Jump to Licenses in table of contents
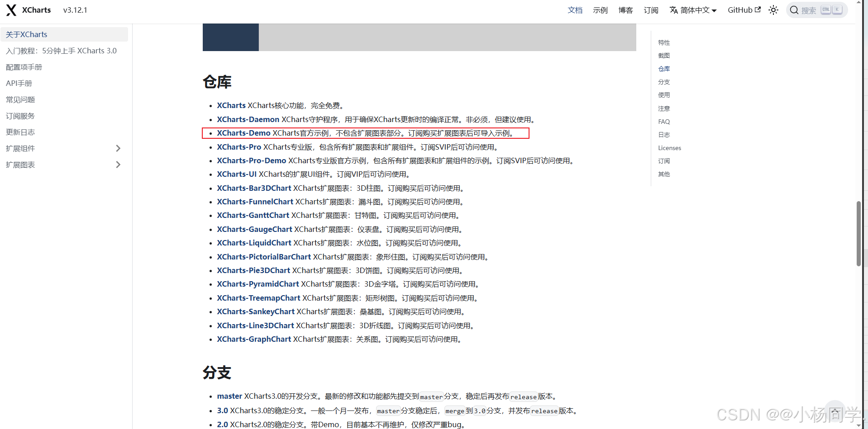The image size is (868, 429). 669,148
